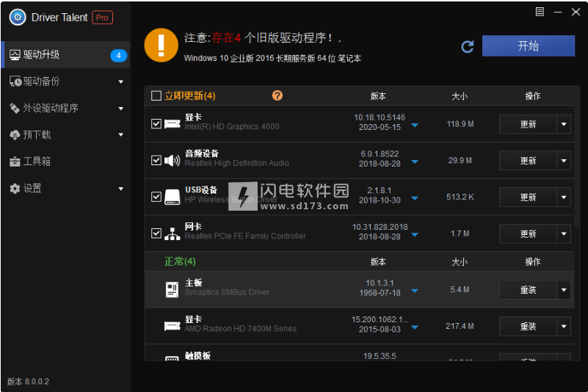Click the 正常(4) section header
The width and height of the screenshot is (588, 392).
tap(180, 261)
